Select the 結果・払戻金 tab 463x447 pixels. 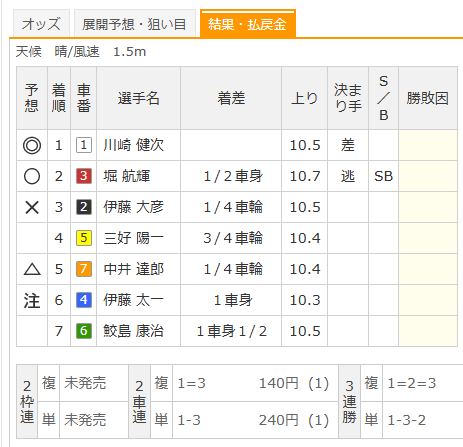pos(247,24)
